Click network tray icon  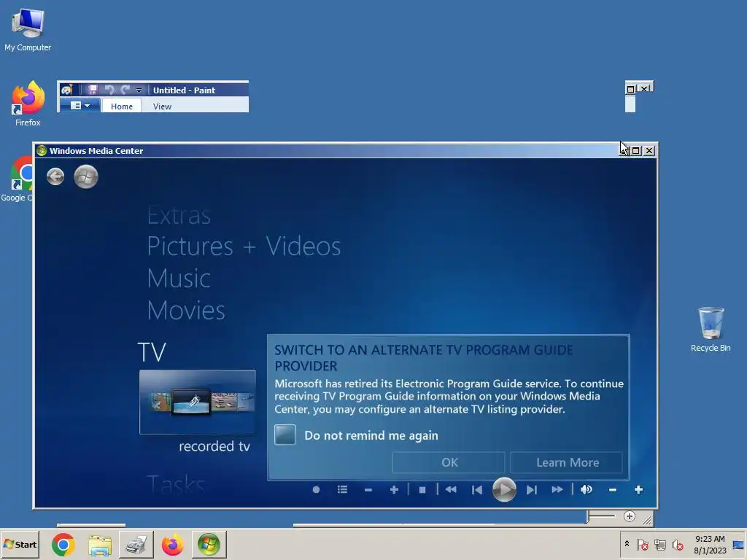[x=659, y=545]
